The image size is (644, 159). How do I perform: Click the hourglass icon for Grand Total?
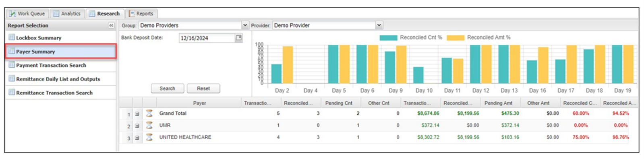[149, 113]
